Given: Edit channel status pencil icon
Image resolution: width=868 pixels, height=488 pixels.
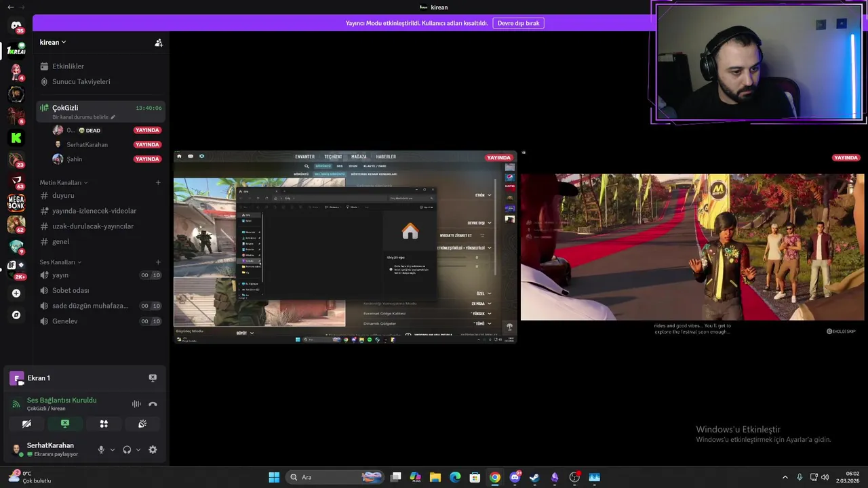Looking at the screenshot, I should pos(113,117).
